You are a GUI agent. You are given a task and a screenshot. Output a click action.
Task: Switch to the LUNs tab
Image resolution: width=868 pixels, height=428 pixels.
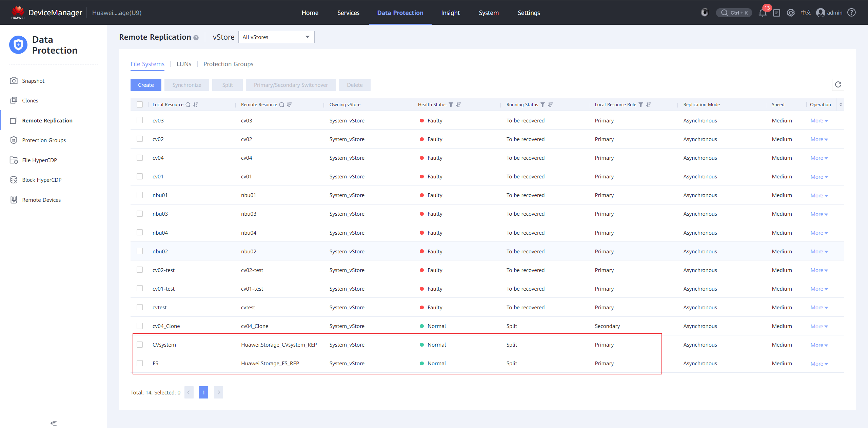(184, 64)
